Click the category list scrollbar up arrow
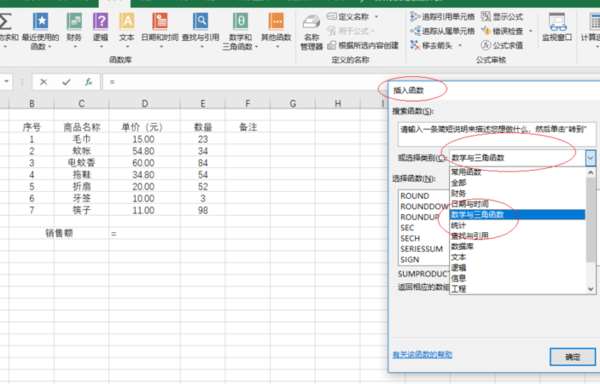This screenshot has height=384, width=600. coord(591,173)
